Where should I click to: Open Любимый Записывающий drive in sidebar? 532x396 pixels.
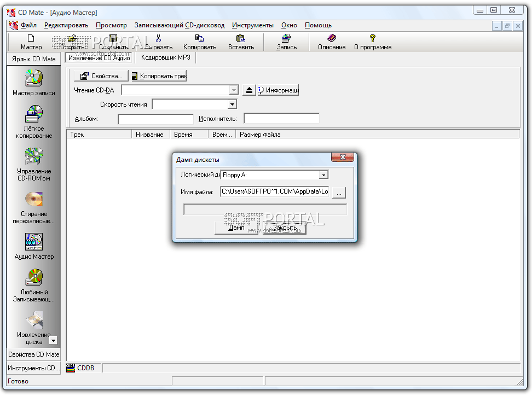pos(33,286)
